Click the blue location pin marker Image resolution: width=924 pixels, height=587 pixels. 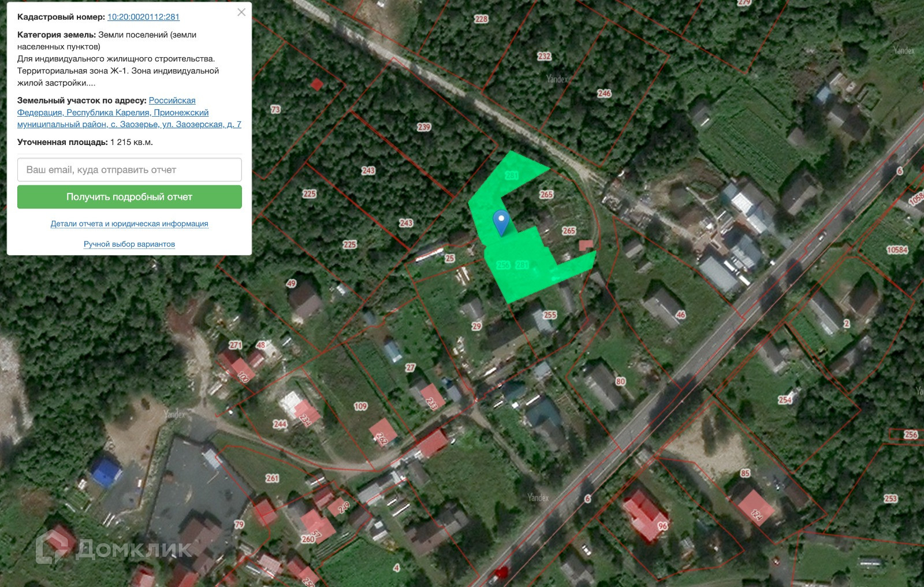coord(501,222)
